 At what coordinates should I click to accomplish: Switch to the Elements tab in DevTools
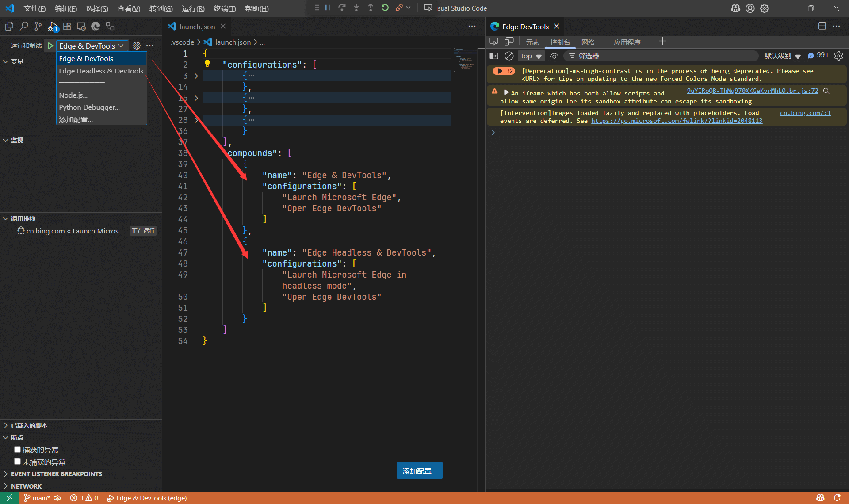point(532,42)
